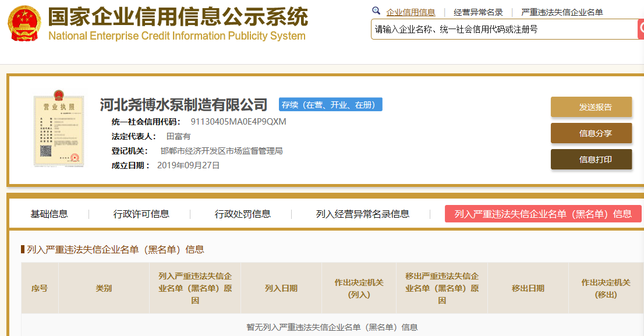644x336 pixels.
Task: Select the 经营异常名录 search category
Action: 478,12
